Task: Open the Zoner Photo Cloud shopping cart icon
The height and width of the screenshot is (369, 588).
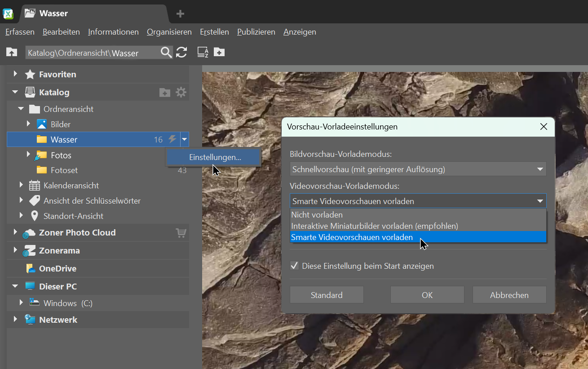Action: pos(181,233)
